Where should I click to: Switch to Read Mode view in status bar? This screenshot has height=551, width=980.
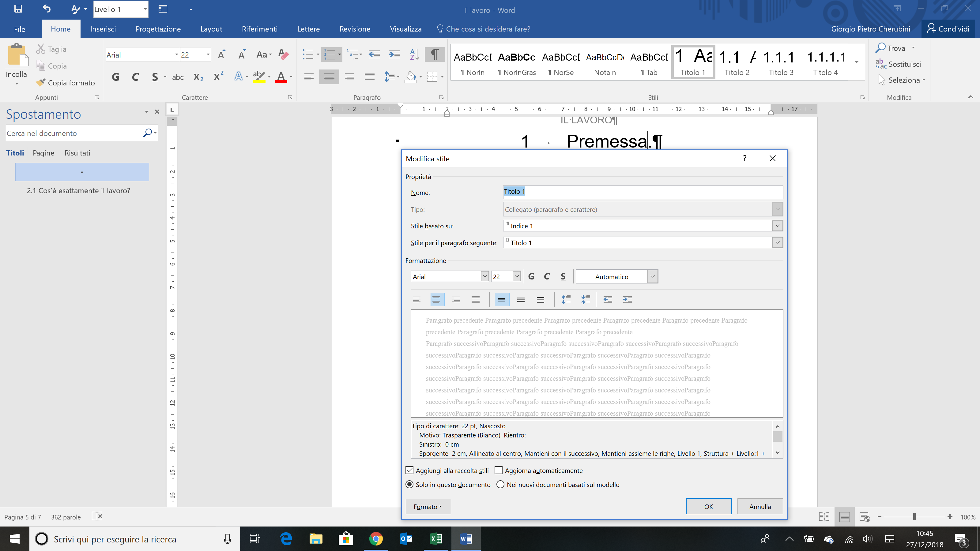(x=824, y=517)
